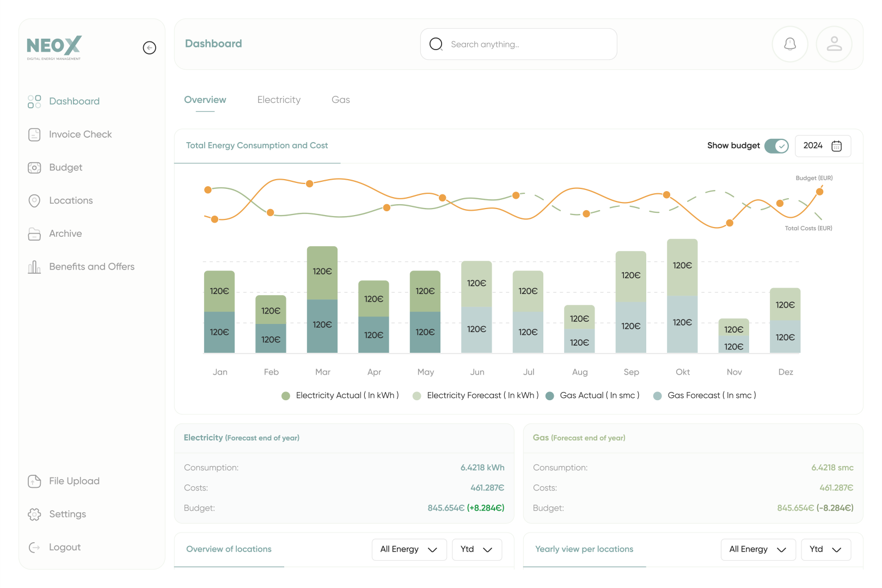Switch to the Gas tab
Viewport: 882px width, 588px height.
(341, 100)
